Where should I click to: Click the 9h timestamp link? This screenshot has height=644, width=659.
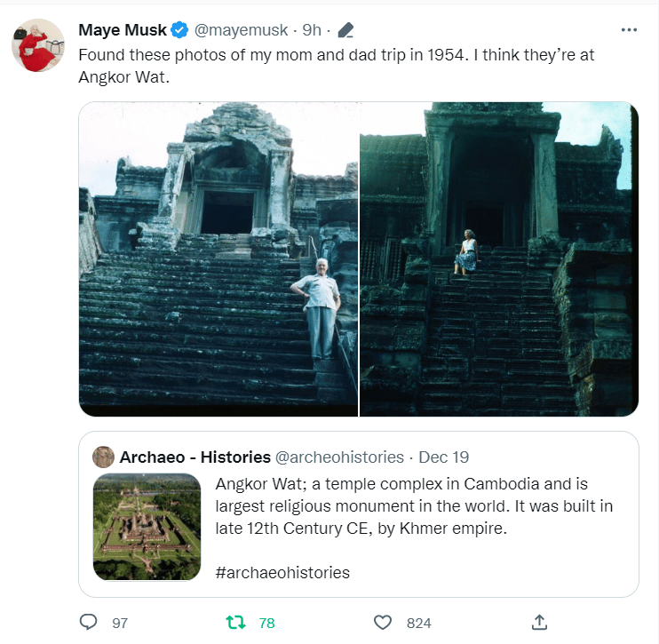(x=311, y=30)
